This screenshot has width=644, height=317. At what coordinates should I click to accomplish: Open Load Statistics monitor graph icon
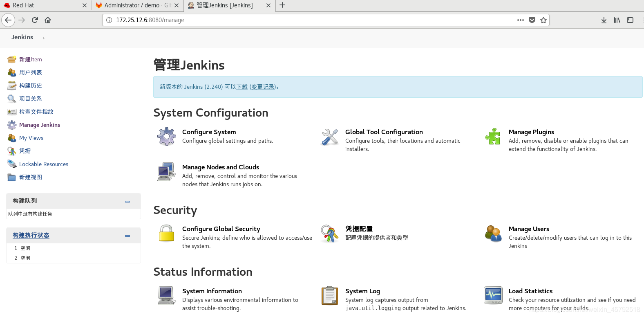coord(493,295)
